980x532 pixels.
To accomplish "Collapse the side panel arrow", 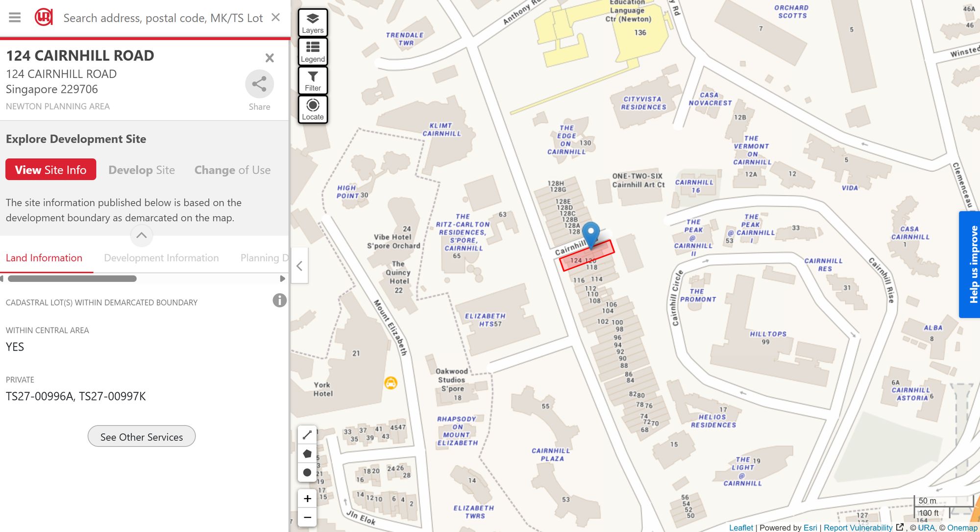I will tap(299, 266).
